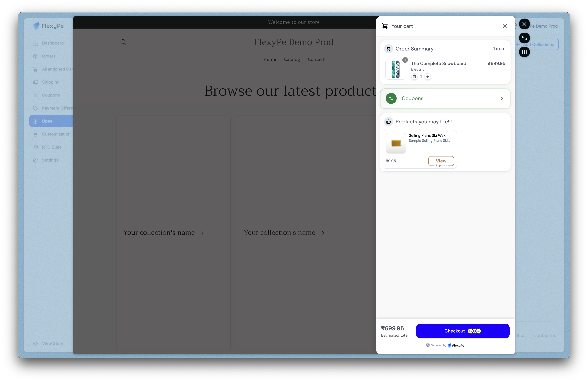Image resolution: width=588 pixels, height=382 pixels.
Task: Click the cart icon beside Your cart
Action: click(385, 26)
